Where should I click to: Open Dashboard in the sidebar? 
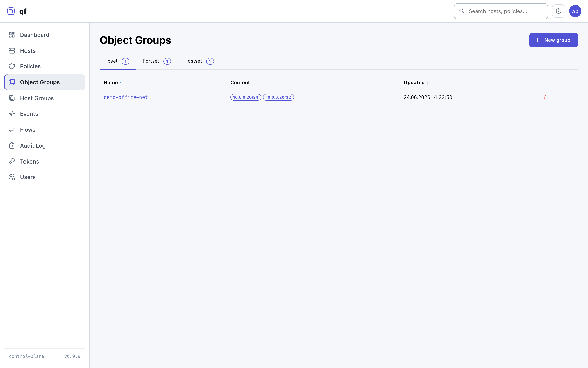(x=45, y=35)
